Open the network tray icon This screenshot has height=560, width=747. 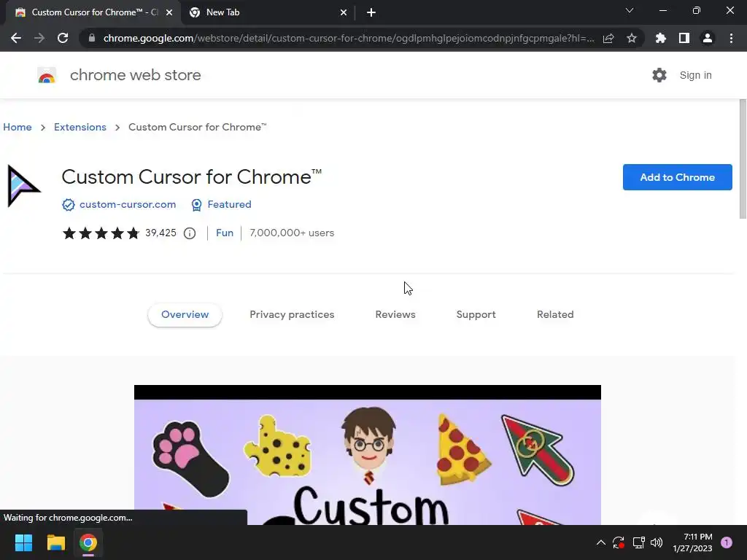pyautogui.click(x=638, y=542)
